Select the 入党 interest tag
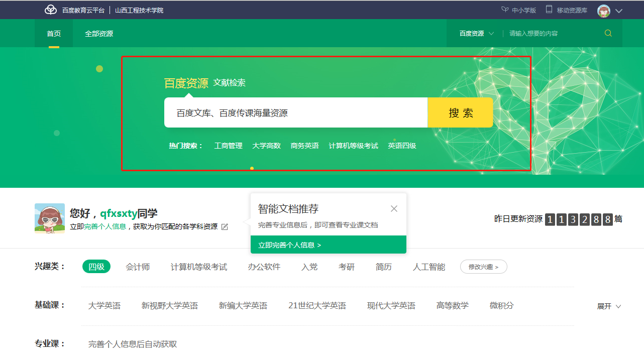Image resolution: width=644 pixels, height=364 pixels. pyautogui.click(x=309, y=267)
